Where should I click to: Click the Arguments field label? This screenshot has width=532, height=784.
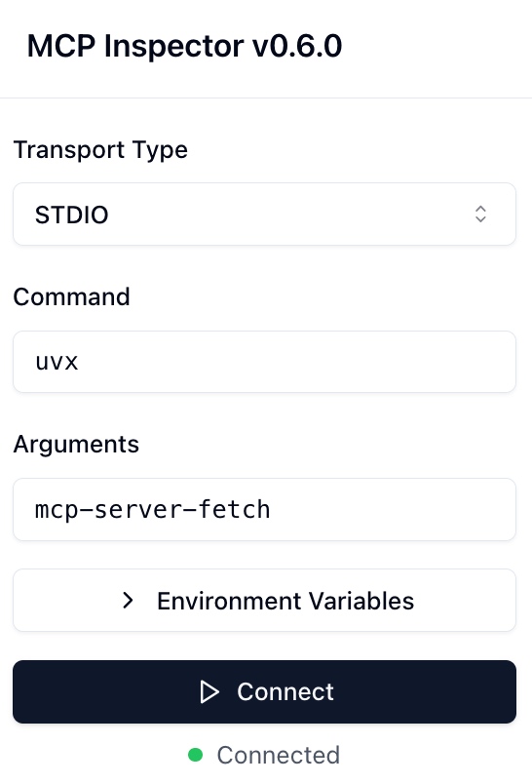[x=76, y=444]
